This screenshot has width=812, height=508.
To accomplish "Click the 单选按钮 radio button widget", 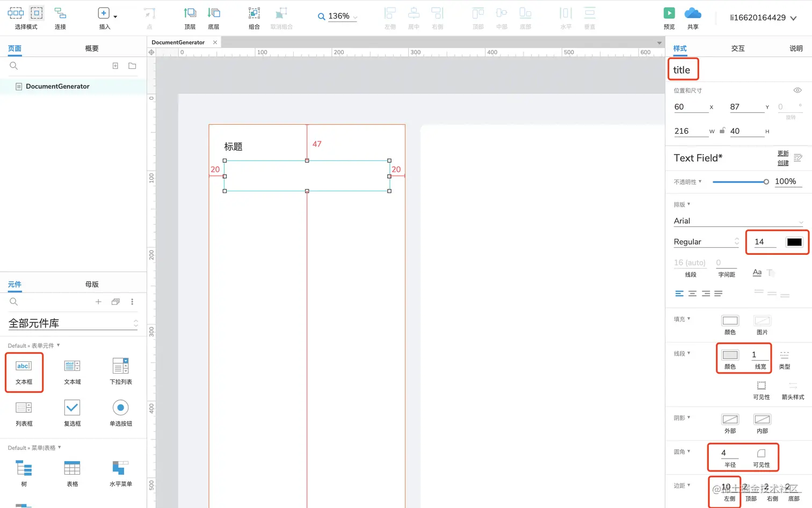I will [121, 414].
